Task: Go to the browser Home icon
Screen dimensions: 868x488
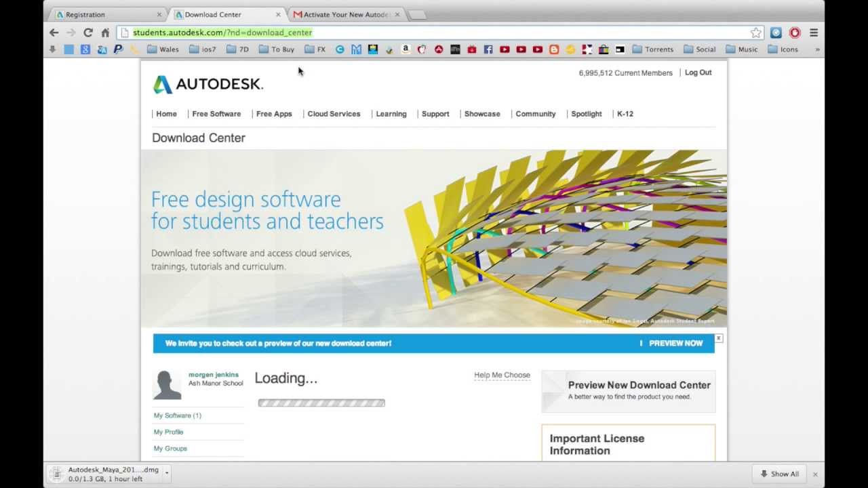Action: 105,33
